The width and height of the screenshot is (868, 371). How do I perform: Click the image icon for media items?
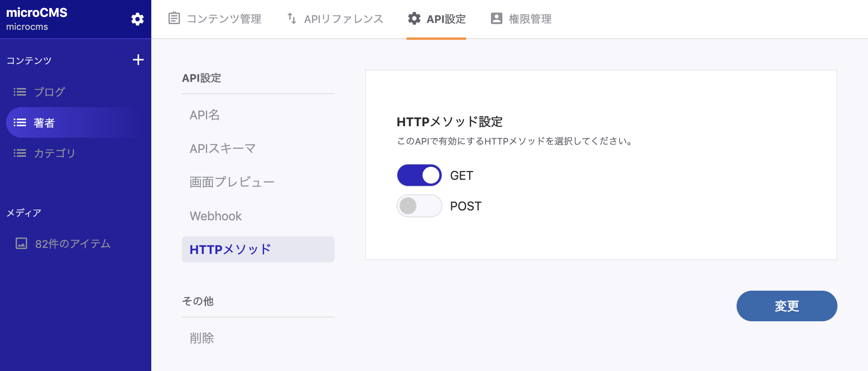click(21, 243)
